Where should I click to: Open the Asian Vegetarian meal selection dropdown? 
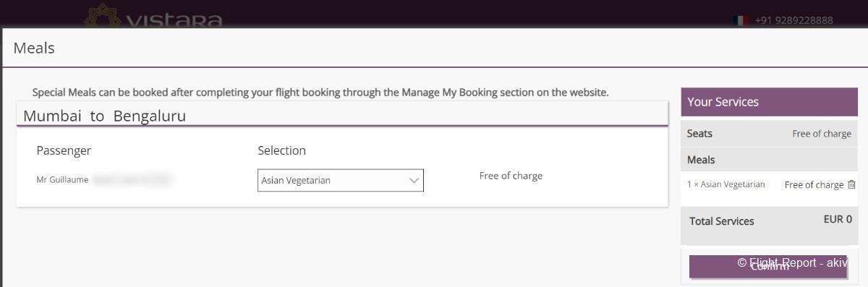point(341,180)
